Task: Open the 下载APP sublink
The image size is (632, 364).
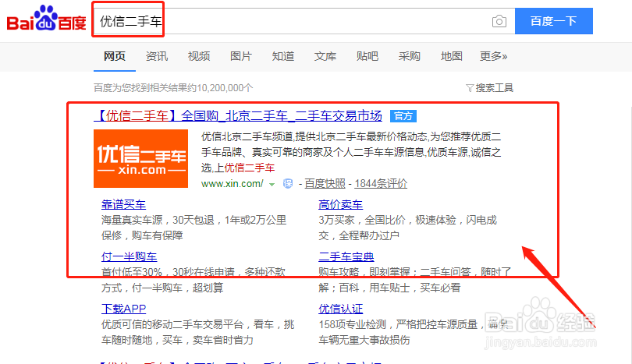Action: click(x=123, y=309)
